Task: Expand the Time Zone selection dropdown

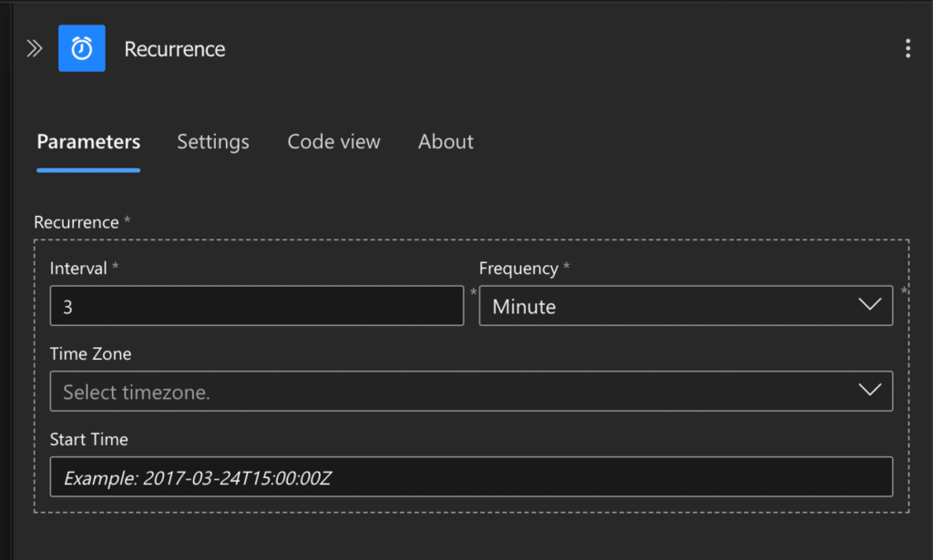Action: coord(869,390)
